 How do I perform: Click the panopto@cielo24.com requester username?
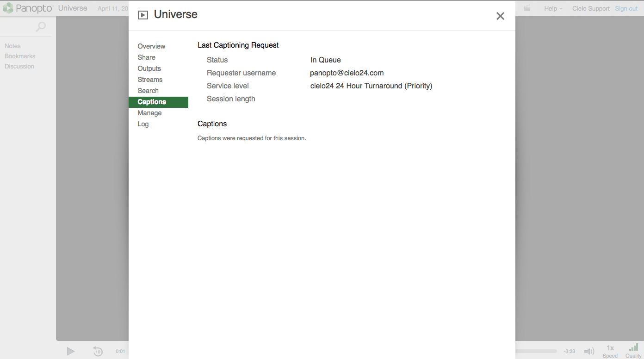pos(347,73)
